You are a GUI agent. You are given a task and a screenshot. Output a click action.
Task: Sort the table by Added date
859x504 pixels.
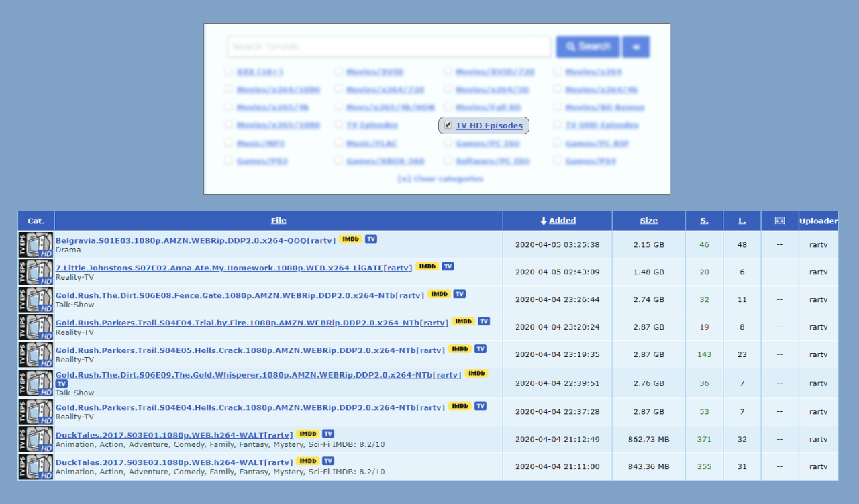tap(562, 221)
